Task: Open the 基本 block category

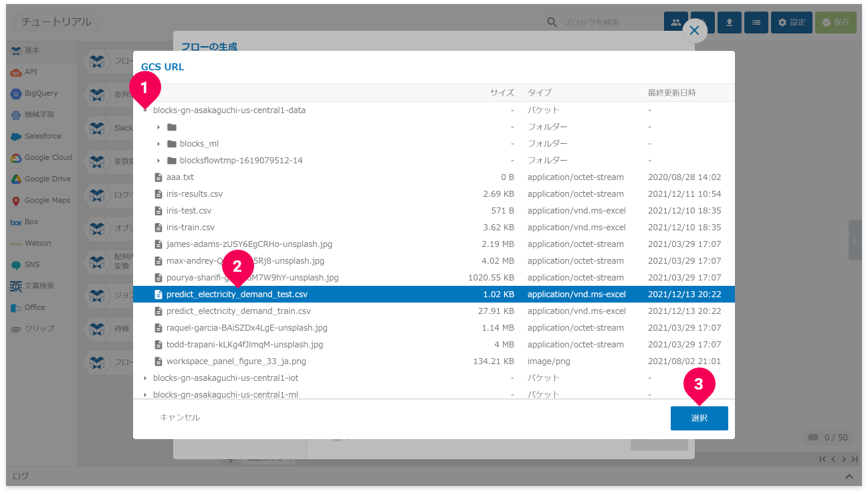Action: 41,51
